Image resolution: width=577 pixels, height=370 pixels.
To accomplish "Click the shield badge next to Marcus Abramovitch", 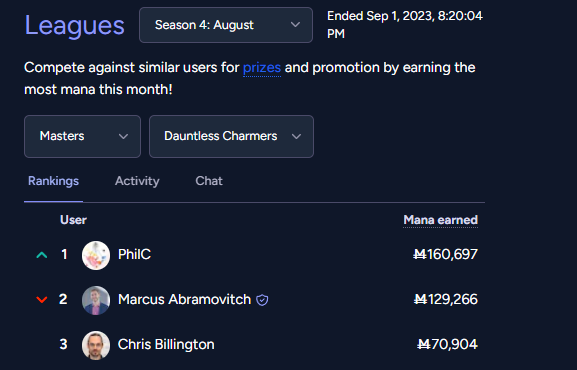I will (262, 300).
